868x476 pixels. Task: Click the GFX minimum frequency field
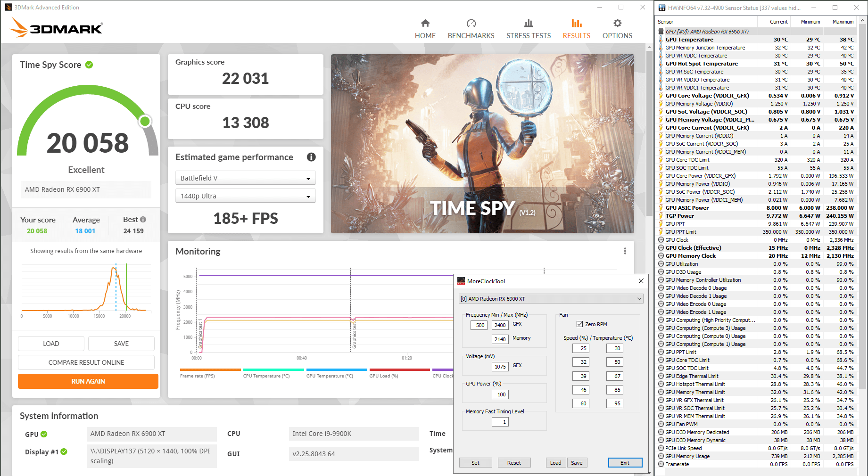(x=479, y=325)
